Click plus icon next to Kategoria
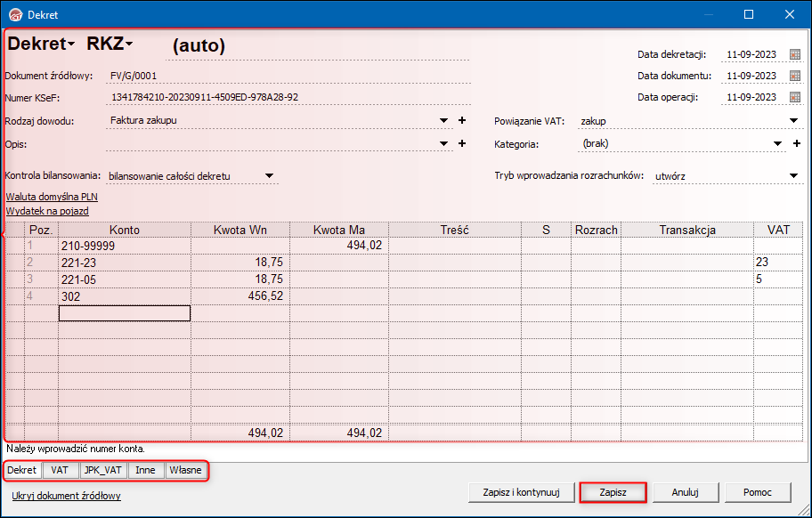The height and width of the screenshot is (518, 812). click(797, 143)
